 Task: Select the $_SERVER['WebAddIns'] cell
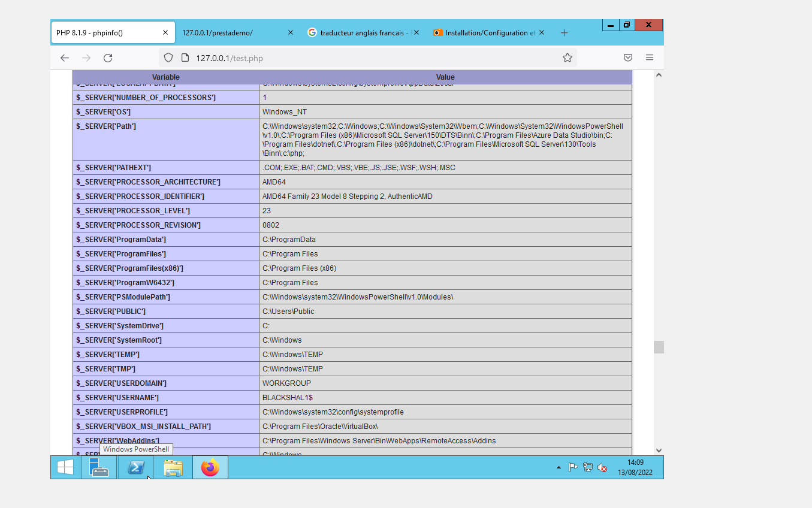pyautogui.click(x=166, y=441)
